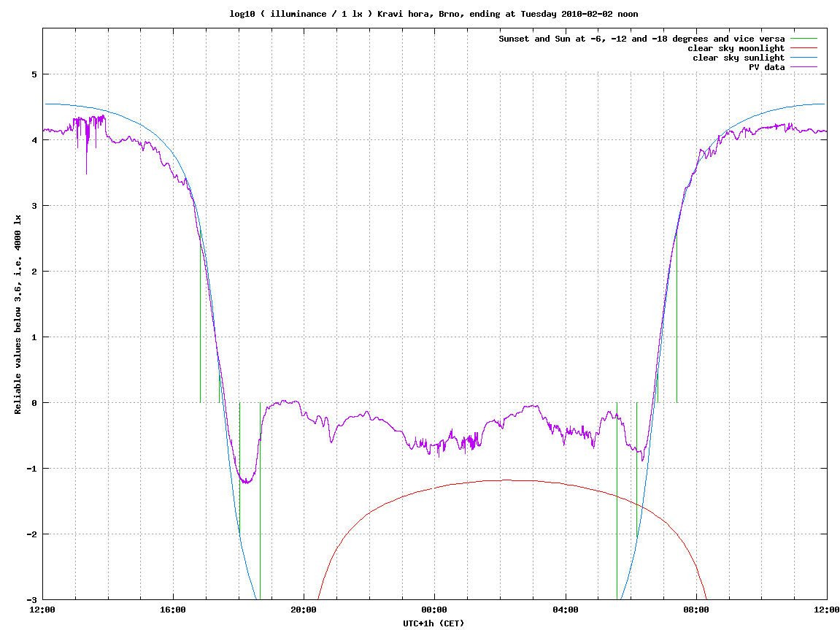Click the y-axis tick label -2
Screen dimensions: 840x630
32,534
